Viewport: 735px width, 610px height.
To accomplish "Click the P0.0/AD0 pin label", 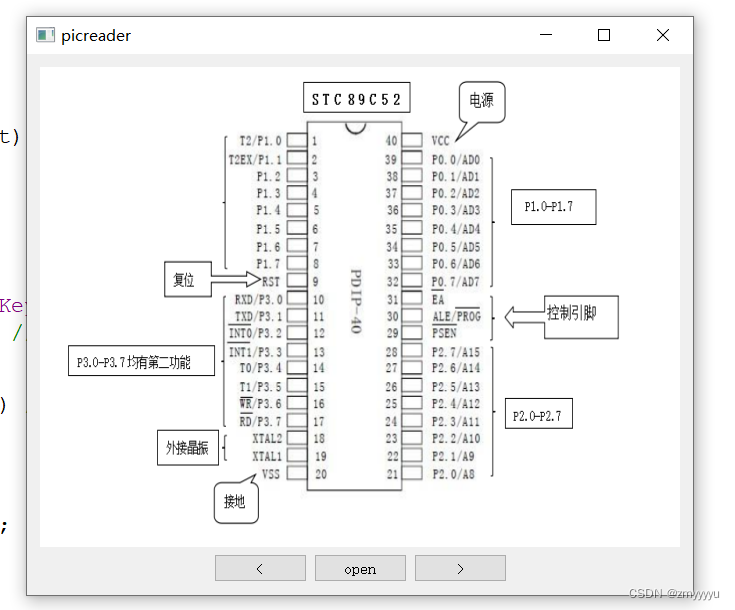I will click(456, 160).
